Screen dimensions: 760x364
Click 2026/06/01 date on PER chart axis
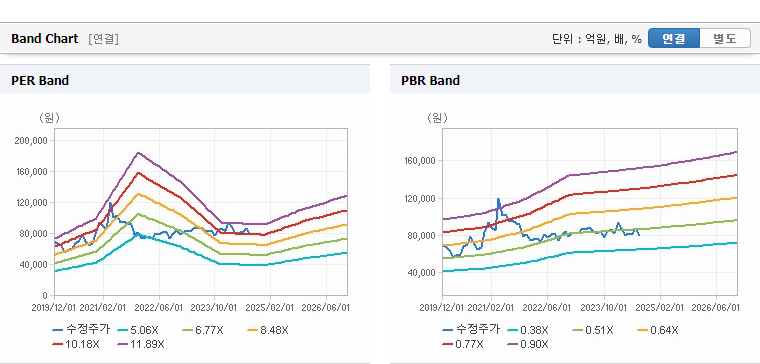click(325, 308)
